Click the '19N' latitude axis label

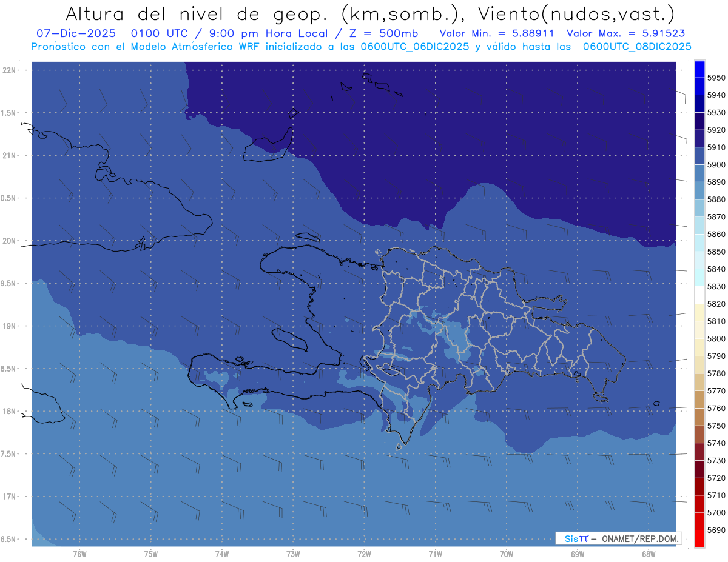coord(9,326)
